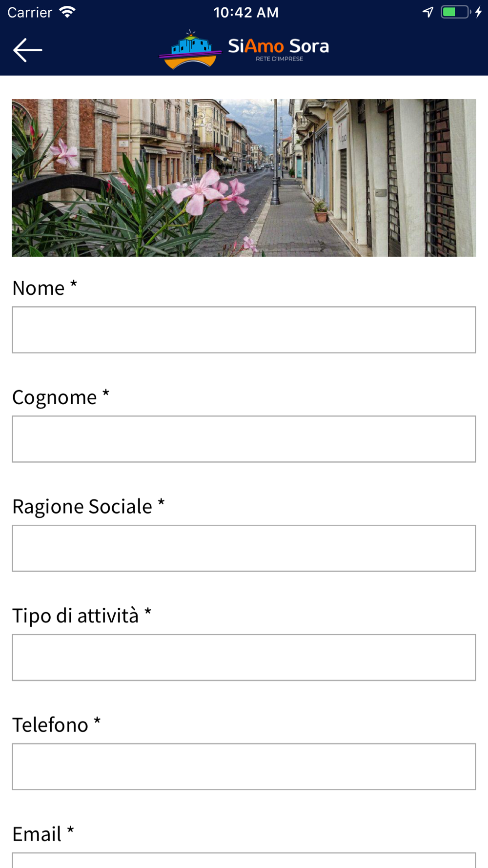
Task: Tap the battery status icon
Action: 456,12
